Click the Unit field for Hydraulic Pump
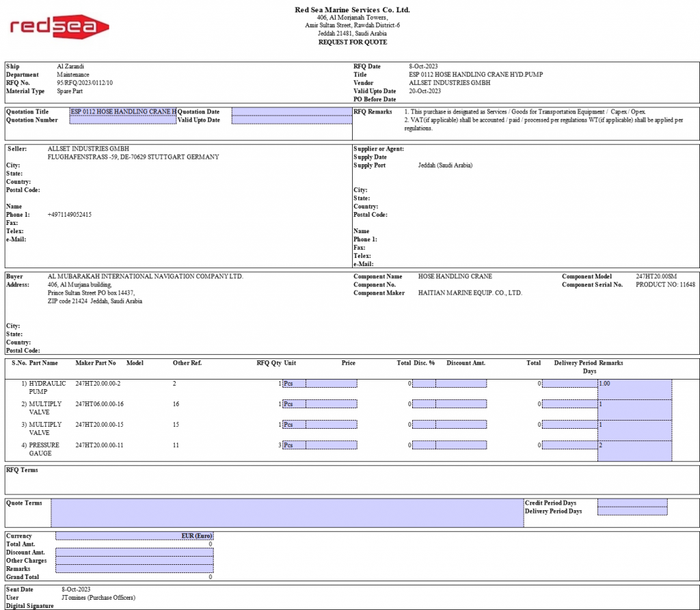 click(294, 384)
